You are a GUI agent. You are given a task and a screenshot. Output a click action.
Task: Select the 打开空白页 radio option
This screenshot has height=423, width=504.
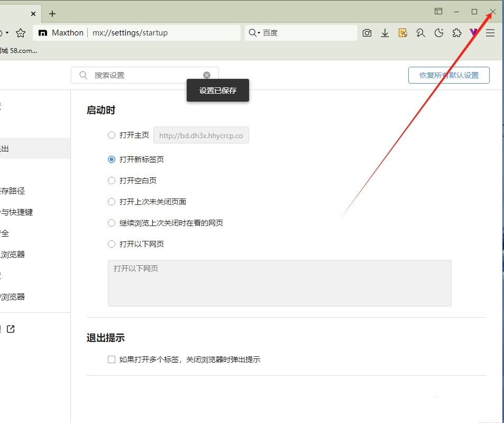pyautogui.click(x=112, y=181)
